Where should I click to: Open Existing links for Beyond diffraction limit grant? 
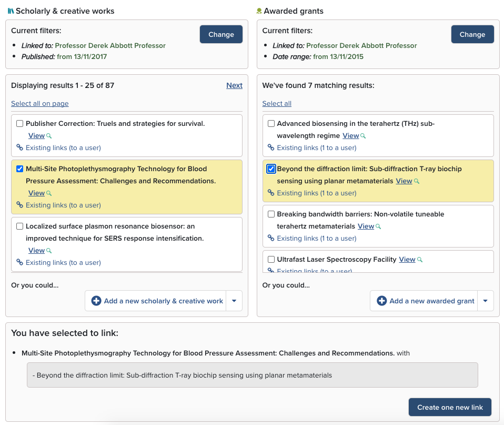(316, 193)
